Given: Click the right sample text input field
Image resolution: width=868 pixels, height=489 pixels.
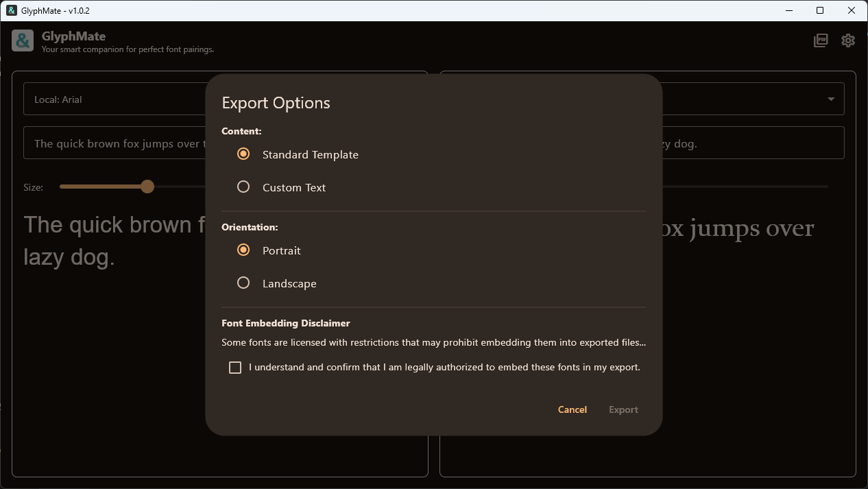Looking at the screenshot, I should click(754, 143).
